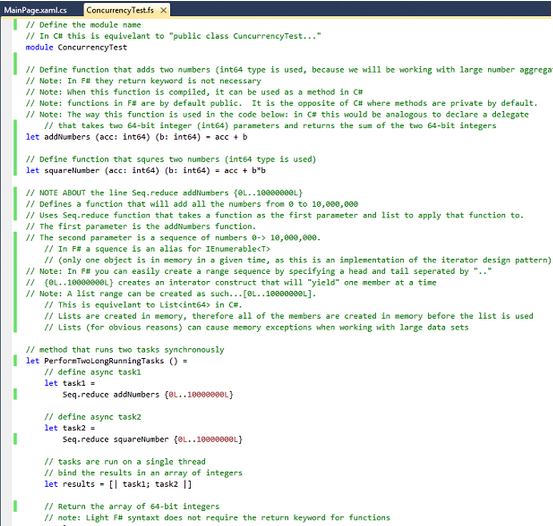Viewport: 553px width, 526px height.
Task: Click the comment '// This is equivelant to List<int64> in C#.'
Action: click(143, 305)
